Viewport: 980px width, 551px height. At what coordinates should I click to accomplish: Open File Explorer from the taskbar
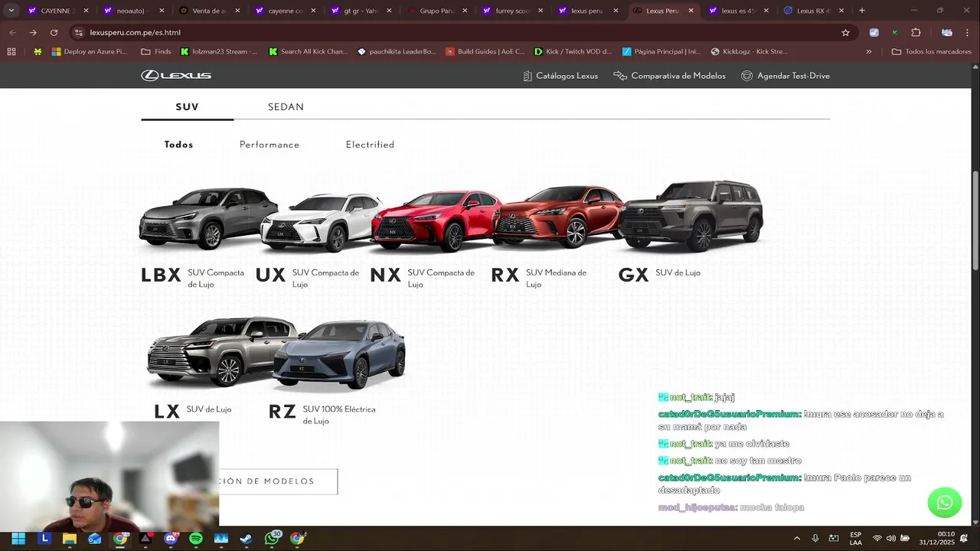(x=70, y=539)
